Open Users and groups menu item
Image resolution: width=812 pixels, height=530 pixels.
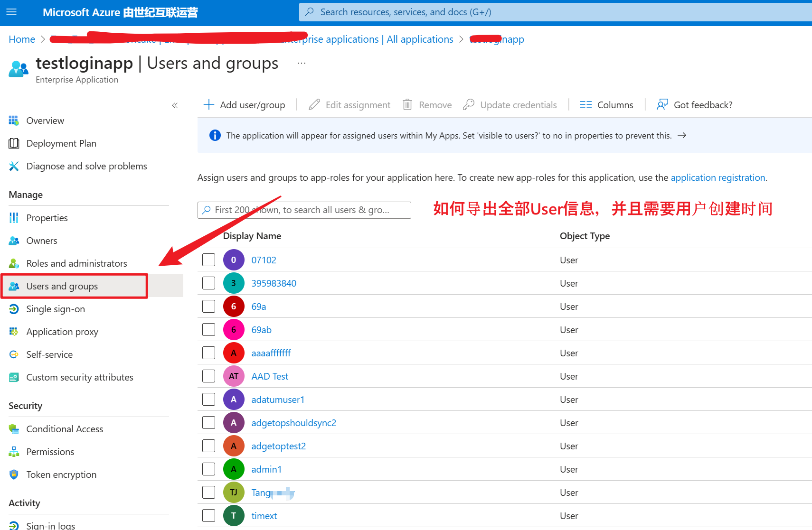pos(62,286)
